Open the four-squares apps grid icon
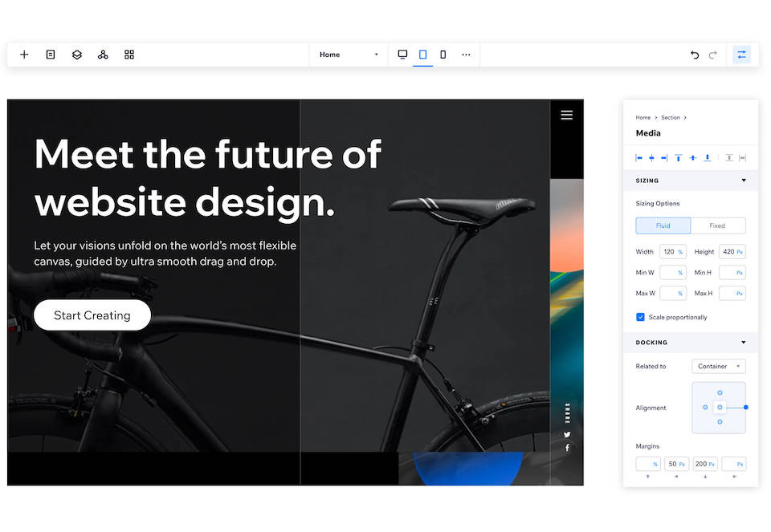This screenshot has height=532, width=771. tap(129, 55)
